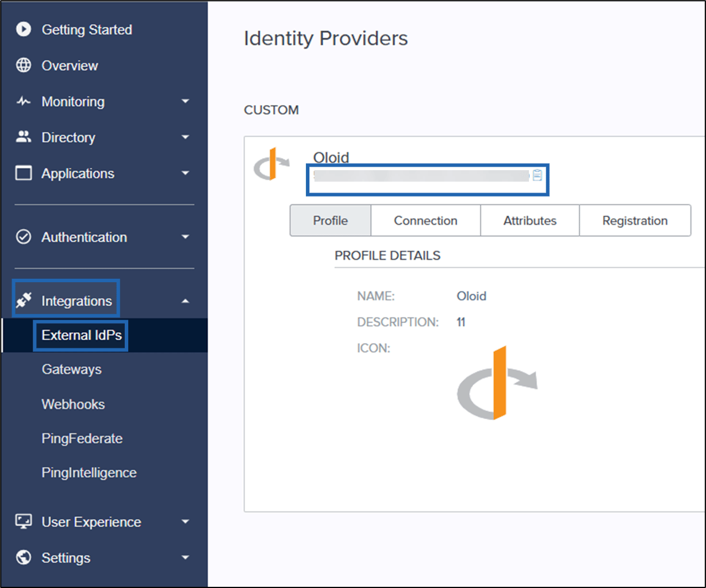Click the Monitoring pulse icon
Image resolution: width=706 pixels, height=588 pixels.
pos(24,102)
